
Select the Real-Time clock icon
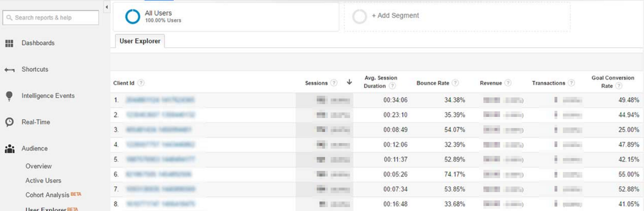9,122
